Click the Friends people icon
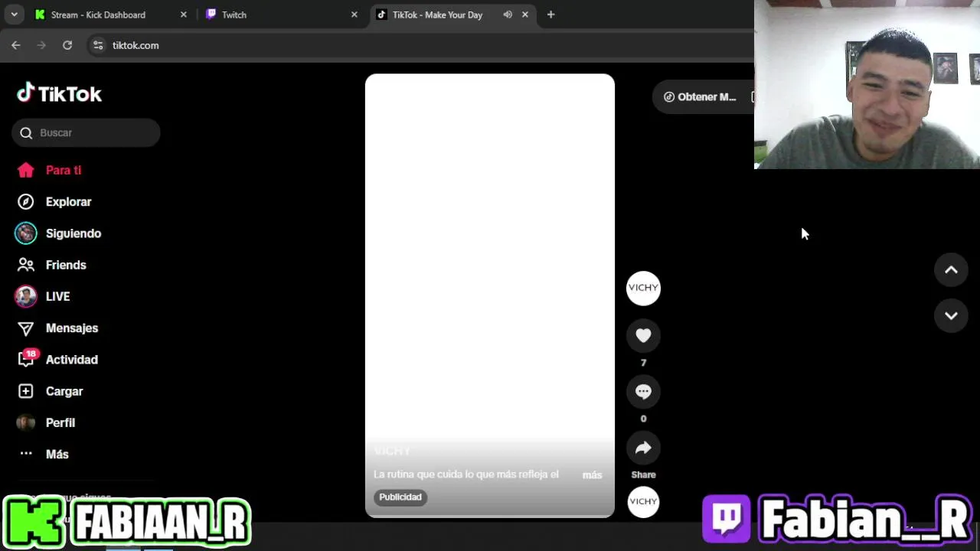Screen dimensions: 980x551 (26, 265)
